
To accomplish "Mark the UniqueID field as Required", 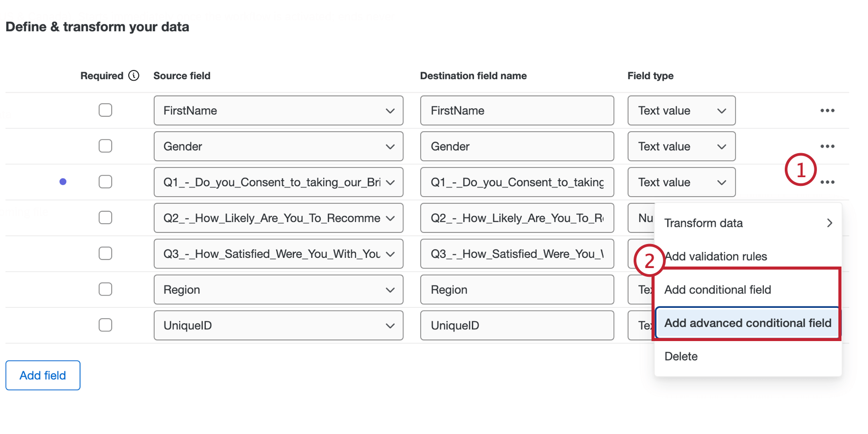I will (x=105, y=325).
